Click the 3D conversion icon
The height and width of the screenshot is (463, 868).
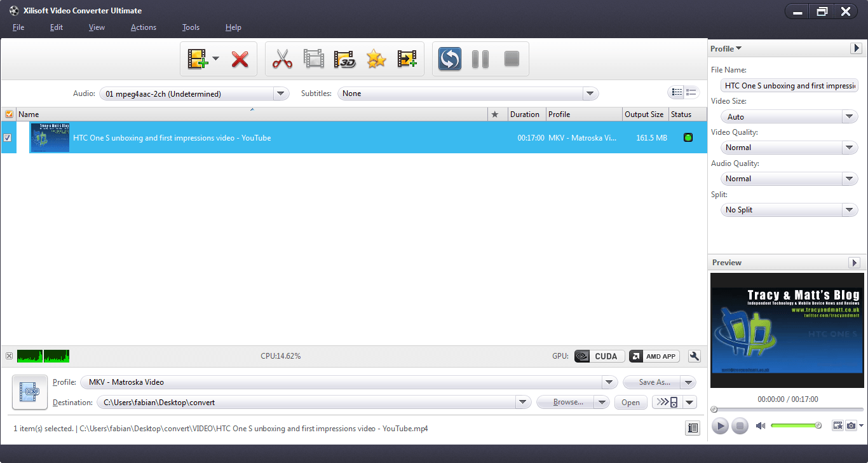(x=344, y=59)
